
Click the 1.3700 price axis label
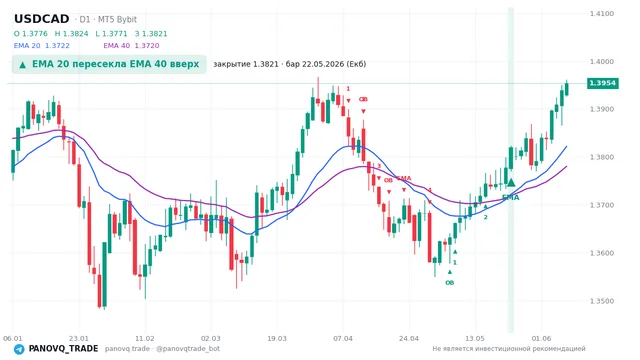(x=602, y=205)
